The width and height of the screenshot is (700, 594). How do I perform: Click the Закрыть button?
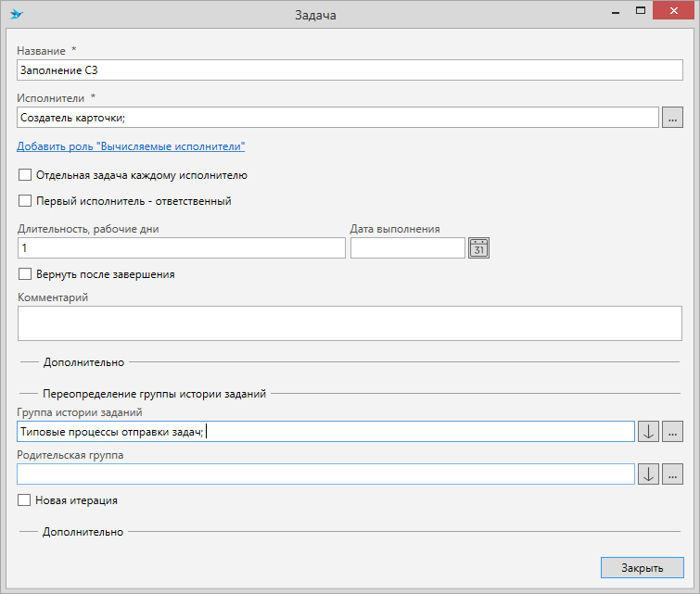tap(642, 568)
